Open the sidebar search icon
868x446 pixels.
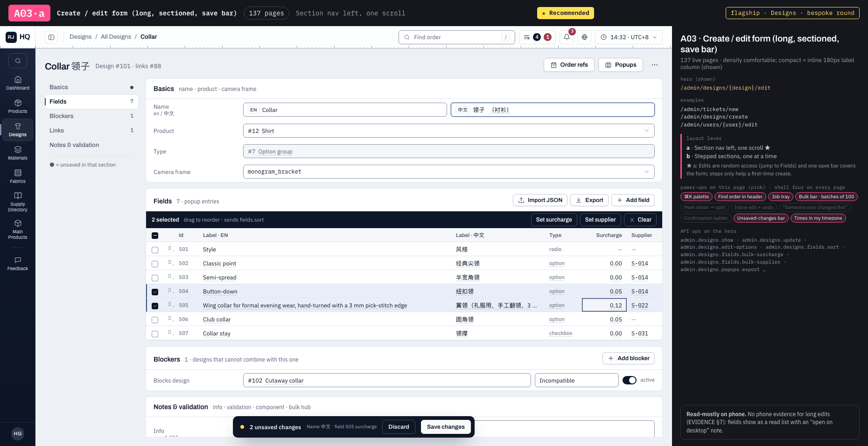click(18, 61)
